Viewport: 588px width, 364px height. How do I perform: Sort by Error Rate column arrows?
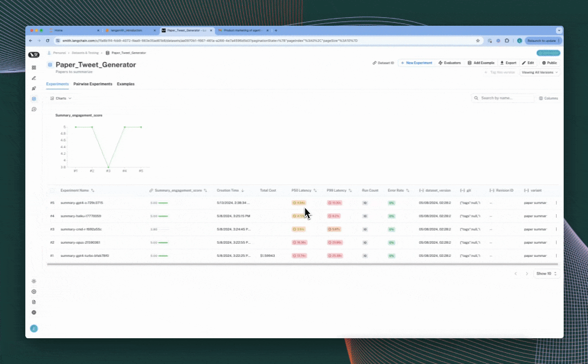(x=408, y=191)
